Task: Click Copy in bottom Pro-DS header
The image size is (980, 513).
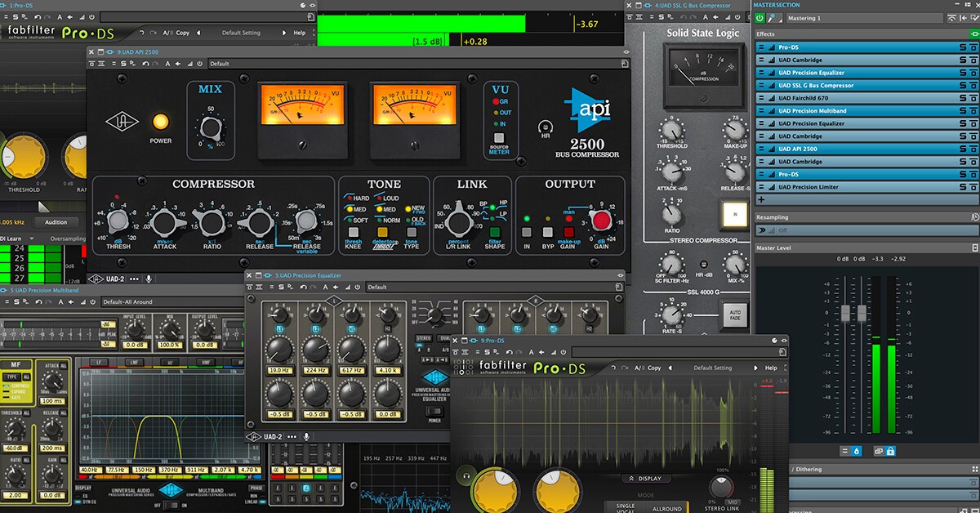Action: (x=654, y=368)
